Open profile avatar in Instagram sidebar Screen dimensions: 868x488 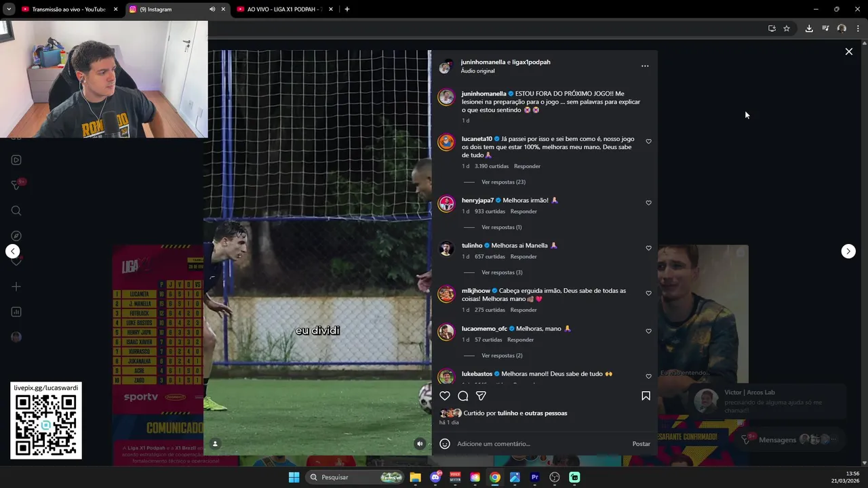point(16,337)
